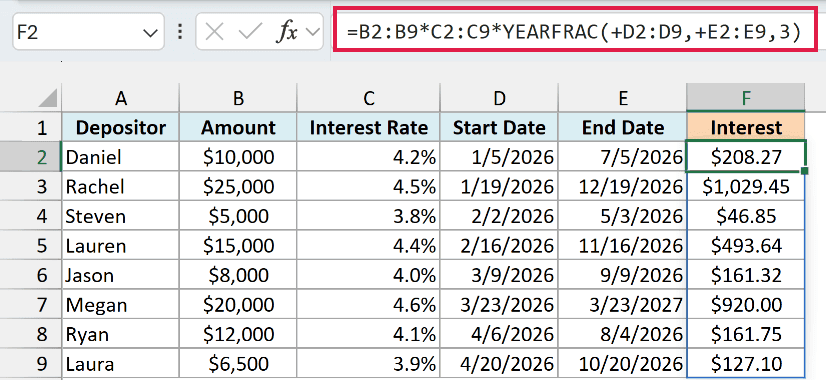
Task: Click the Enter checkmark icon in formula bar
Action: [x=250, y=33]
